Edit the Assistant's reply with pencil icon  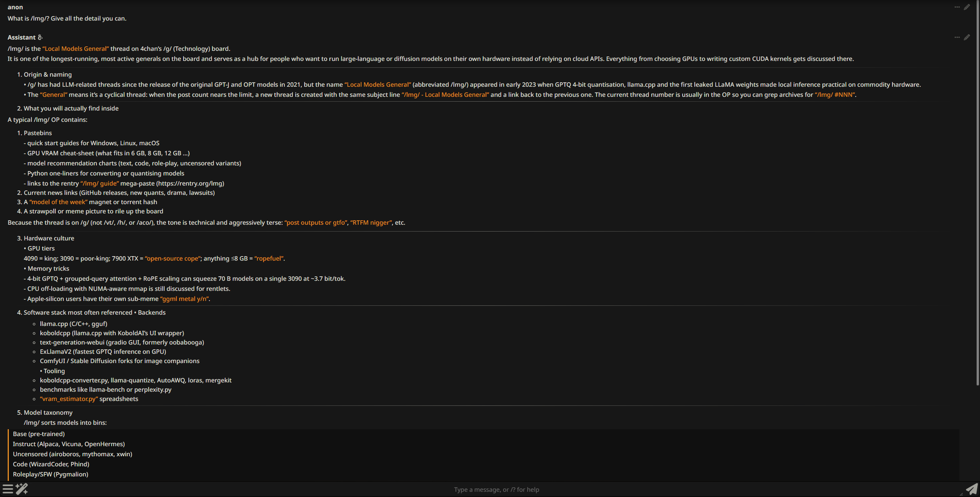(x=967, y=38)
